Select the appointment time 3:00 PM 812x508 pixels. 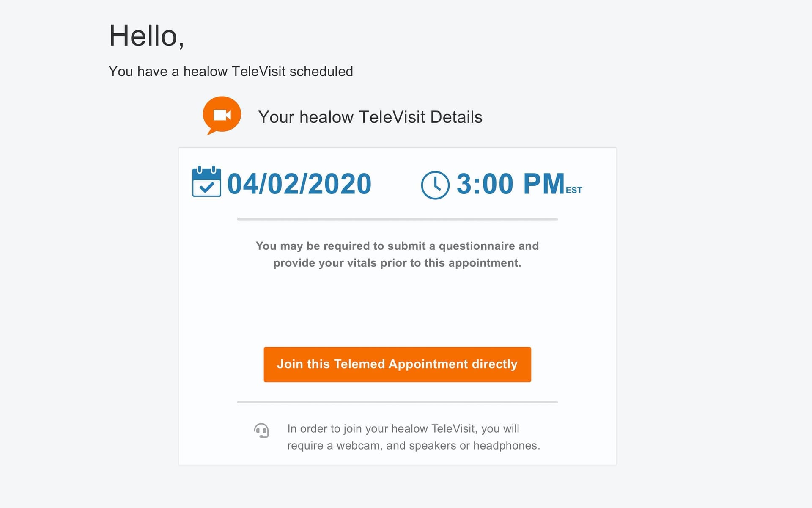(510, 184)
